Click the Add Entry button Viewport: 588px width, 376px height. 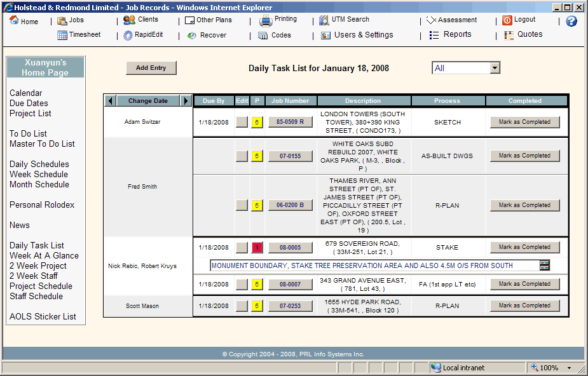151,68
